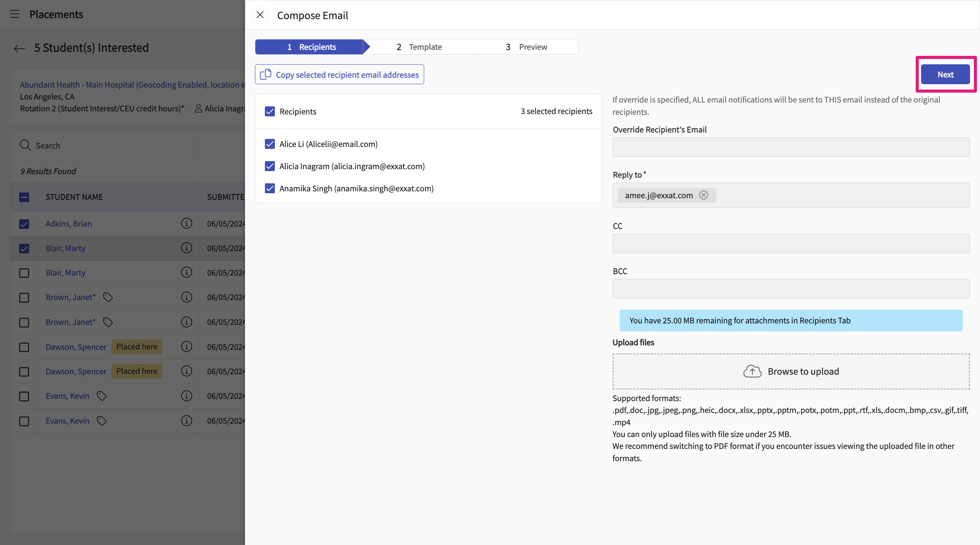The image size is (980, 545).
Task: Click the info icon for first Dawson, Spencer
Action: point(186,347)
